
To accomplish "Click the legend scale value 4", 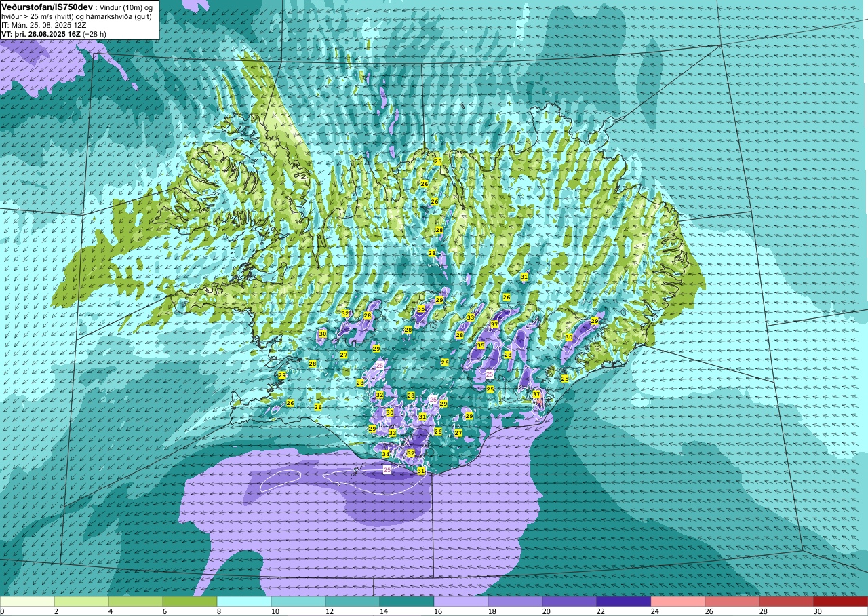I will [x=111, y=611].
